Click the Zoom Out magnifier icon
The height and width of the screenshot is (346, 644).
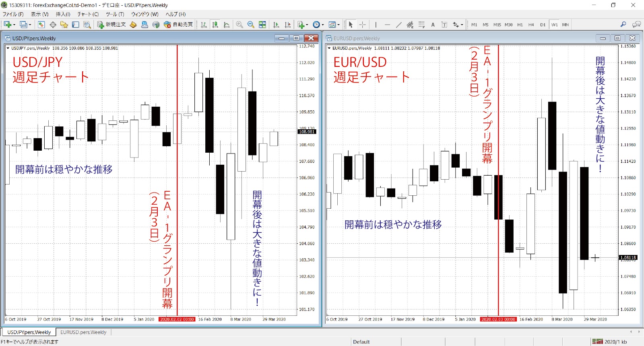coord(251,25)
